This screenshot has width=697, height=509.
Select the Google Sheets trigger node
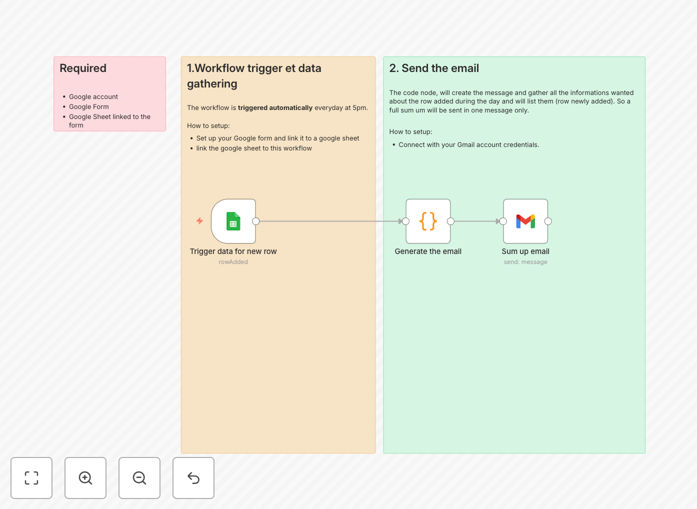tap(233, 221)
